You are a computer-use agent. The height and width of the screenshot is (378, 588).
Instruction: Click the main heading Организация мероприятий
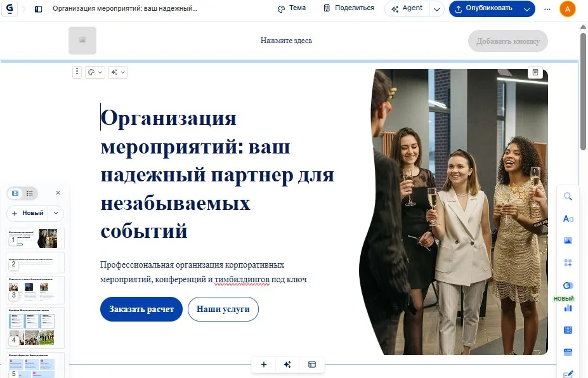pos(218,174)
